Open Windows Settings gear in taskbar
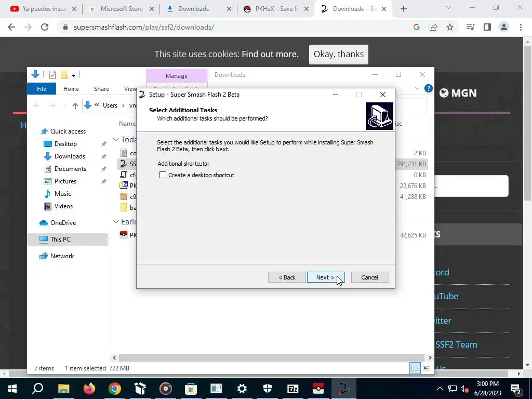This screenshot has width=532, height=399. click(242, 389)
